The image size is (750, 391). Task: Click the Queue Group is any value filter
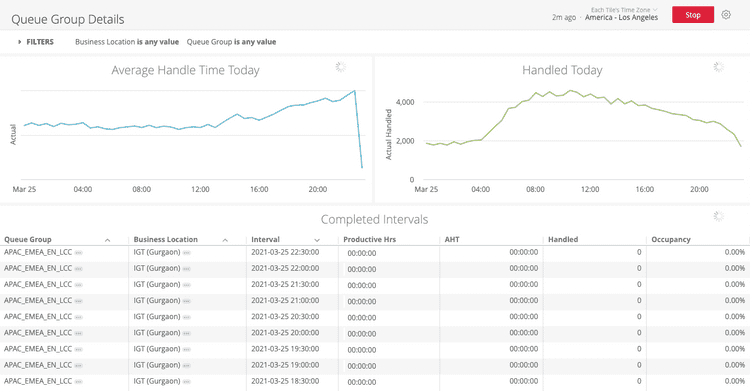click(x=232, y=42)
